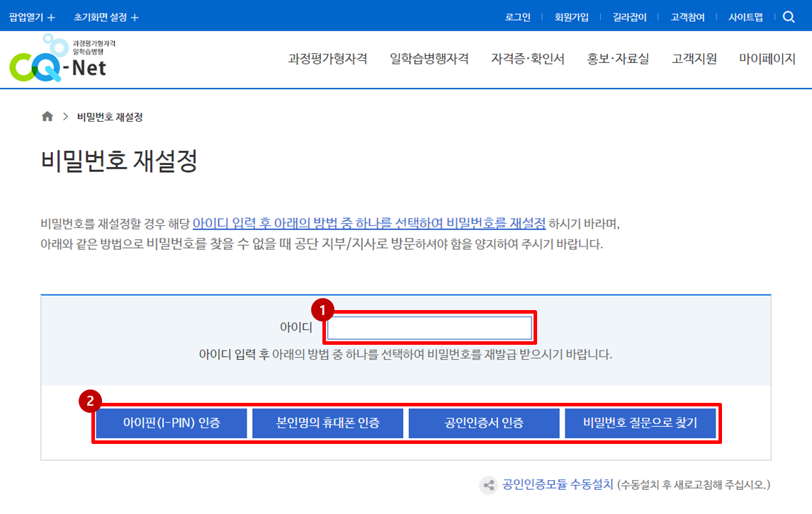The image size is (812, 514).
Task: Click the 비밀번호 재설정 page heading
Action: coord(119,161)
